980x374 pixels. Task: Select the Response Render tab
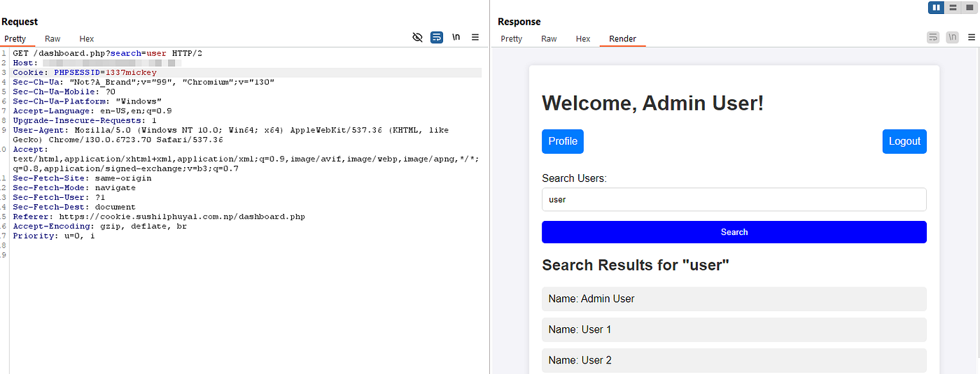pyautogui.click(x=622, y=39)
